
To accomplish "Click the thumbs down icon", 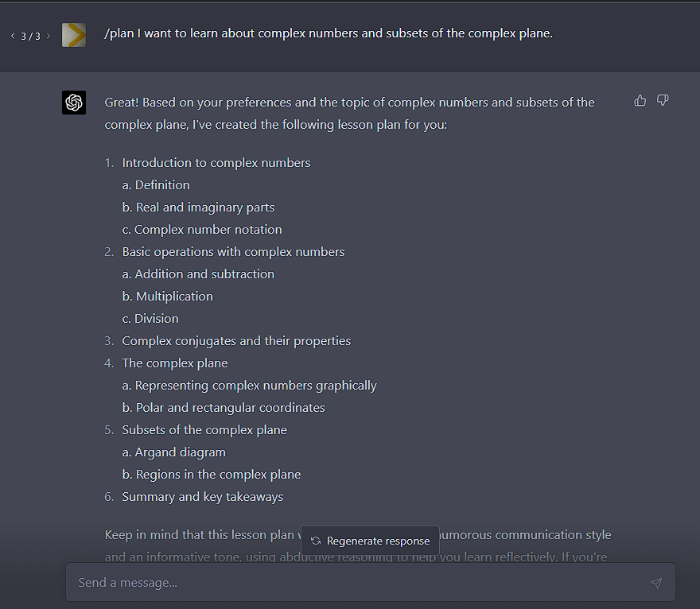I will 663,100.
